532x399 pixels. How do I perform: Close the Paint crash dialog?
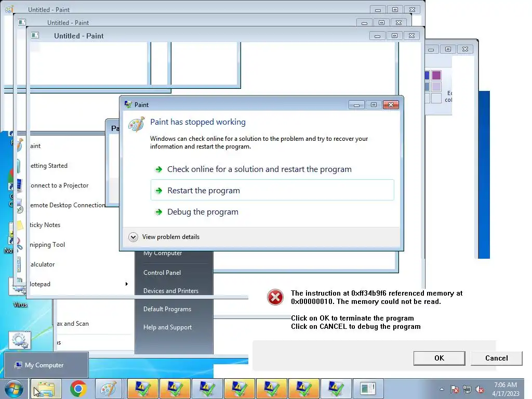point(391,105)
